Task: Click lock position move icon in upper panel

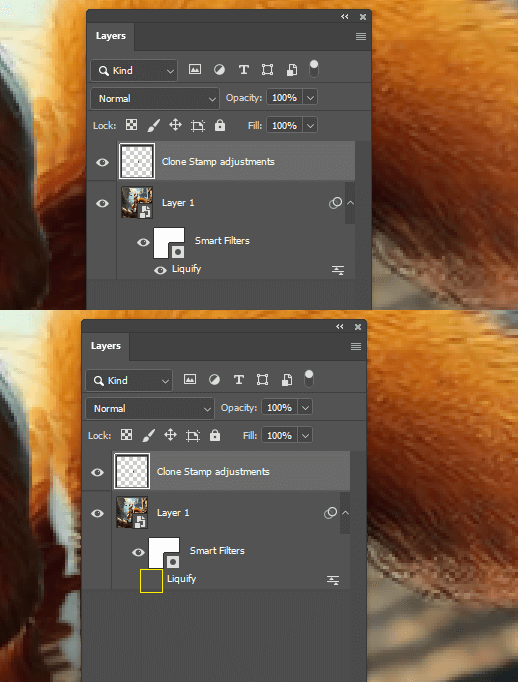Action: (175, 125)
